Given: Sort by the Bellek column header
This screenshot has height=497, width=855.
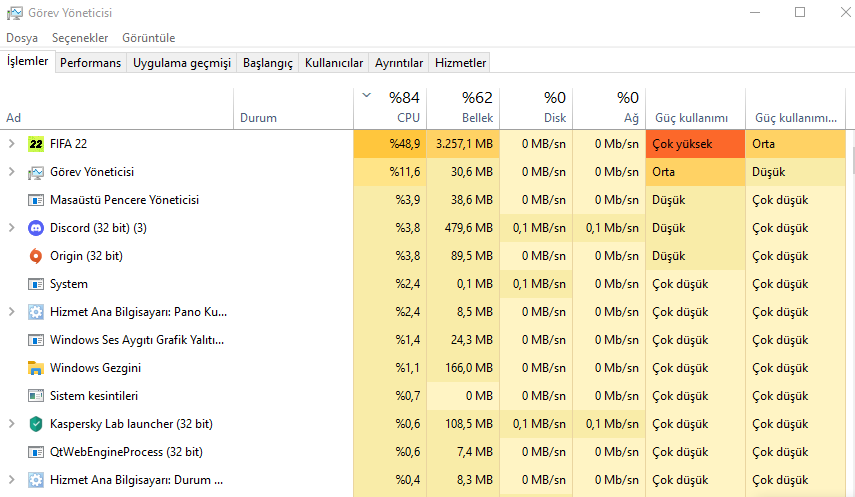Looking at the screenshot, I should click(x=463, y=109).
